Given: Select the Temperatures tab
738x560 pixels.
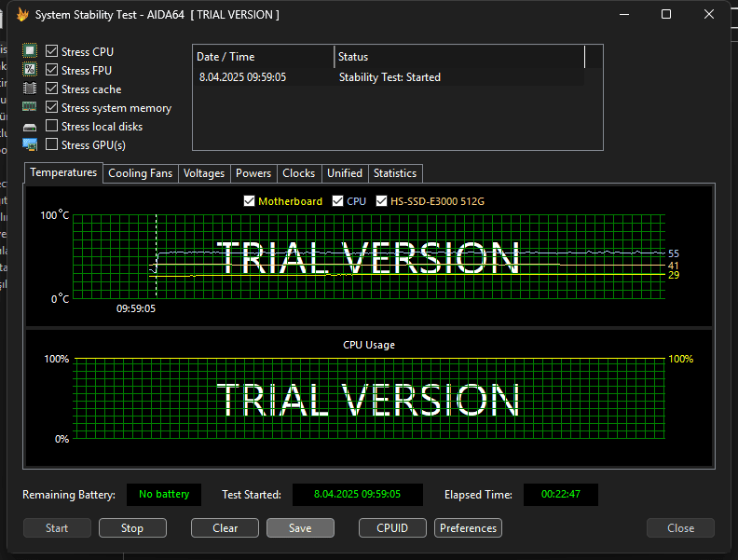Looking at the screenshot, I should pyautogui.click(x=63, y=172).
